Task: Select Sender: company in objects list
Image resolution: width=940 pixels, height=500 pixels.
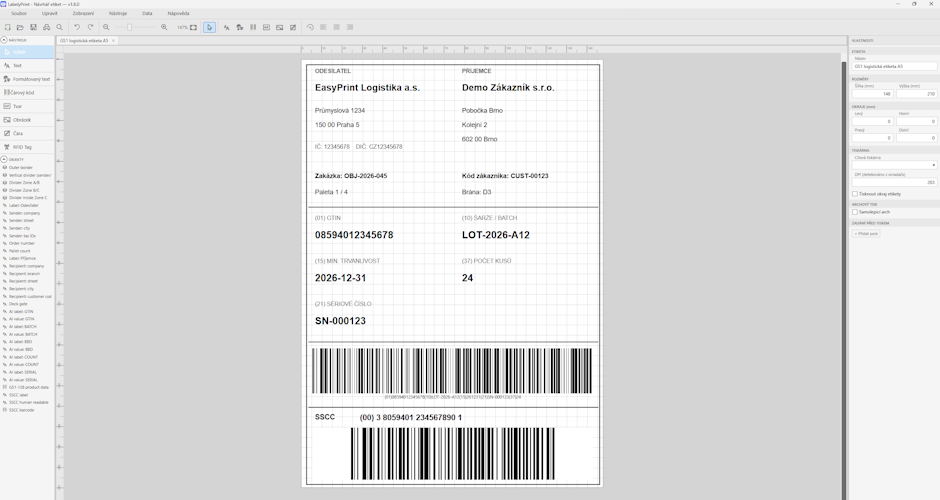Action: [x=25, y=213]
